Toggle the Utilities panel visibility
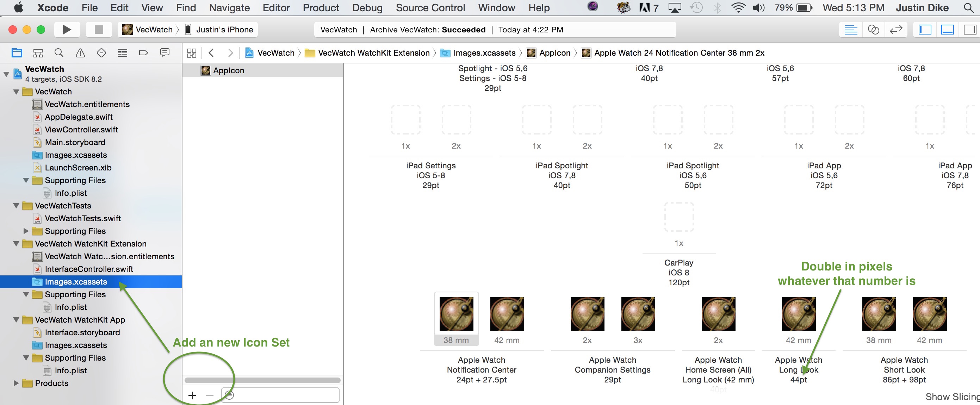 [969, 30]
